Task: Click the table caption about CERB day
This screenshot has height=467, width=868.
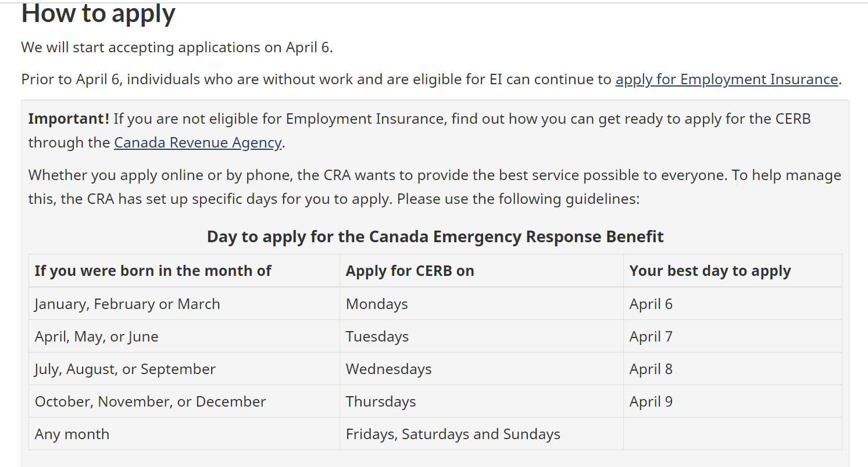Action: click(x=435, y=236)
